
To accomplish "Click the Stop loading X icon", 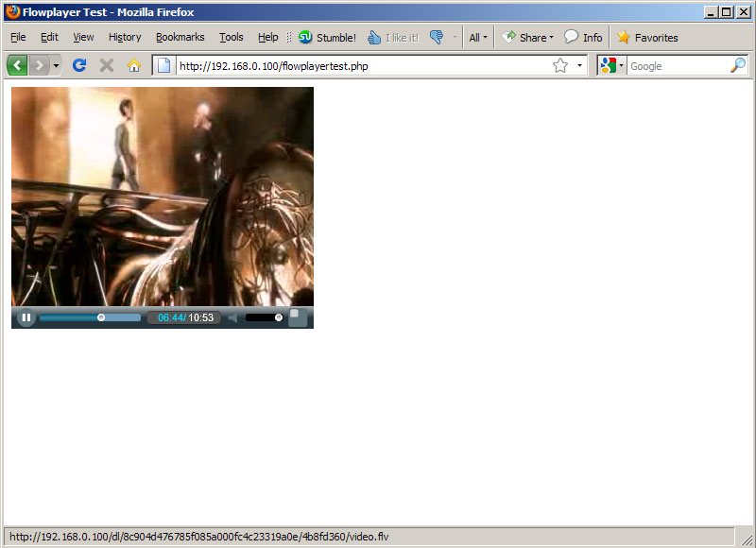I will point(107,65).
